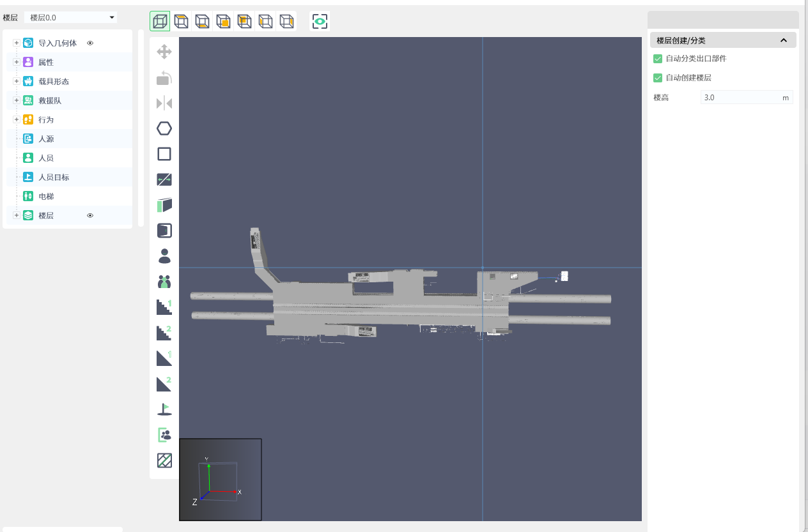Collapse the 楼层创建/分类 section
This screenshot has height=532, width=808.
tap(783, 40)
